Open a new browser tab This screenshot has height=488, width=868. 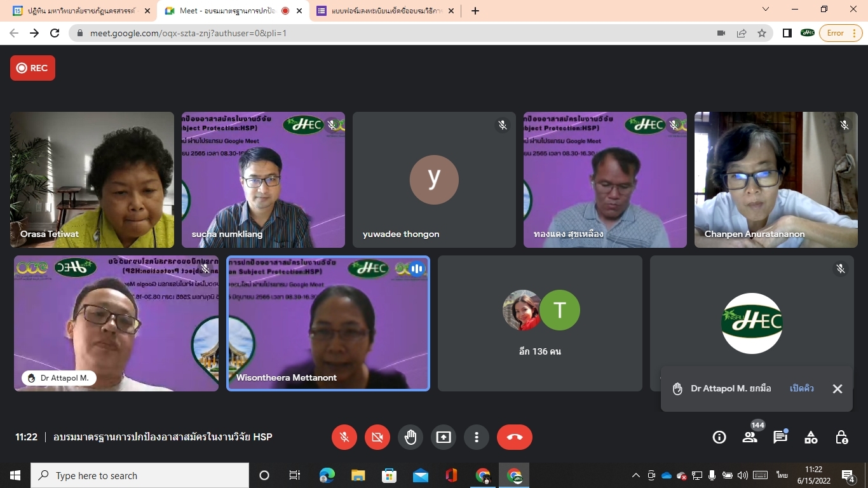475,11
